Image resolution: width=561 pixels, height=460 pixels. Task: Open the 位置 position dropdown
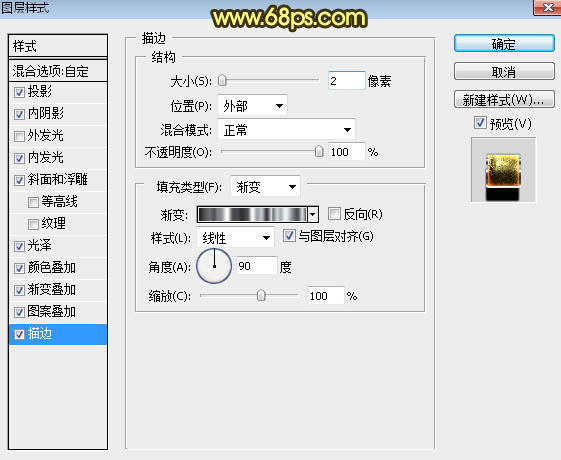252,106
